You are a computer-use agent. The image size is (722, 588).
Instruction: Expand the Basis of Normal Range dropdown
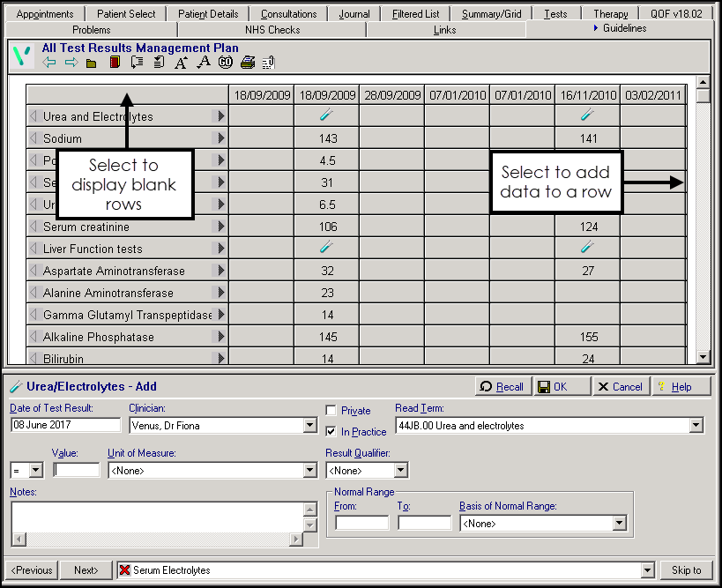coord(619,524)
